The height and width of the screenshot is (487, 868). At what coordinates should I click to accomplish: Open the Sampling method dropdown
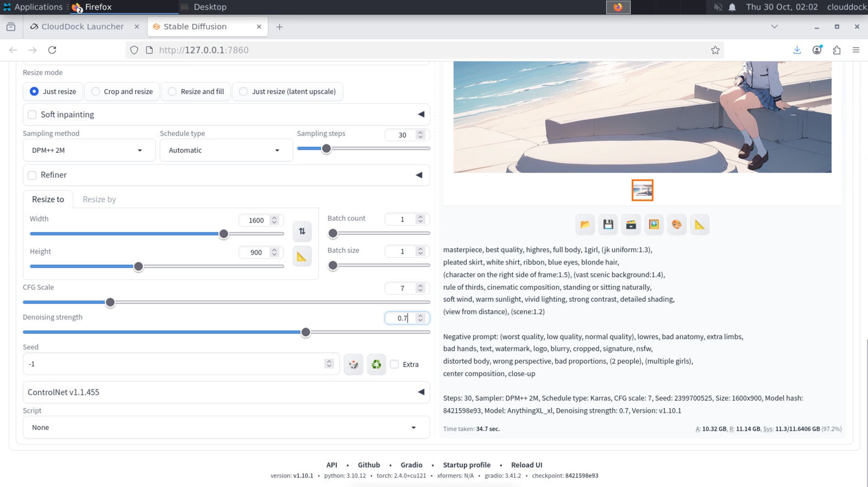[89, 150]
